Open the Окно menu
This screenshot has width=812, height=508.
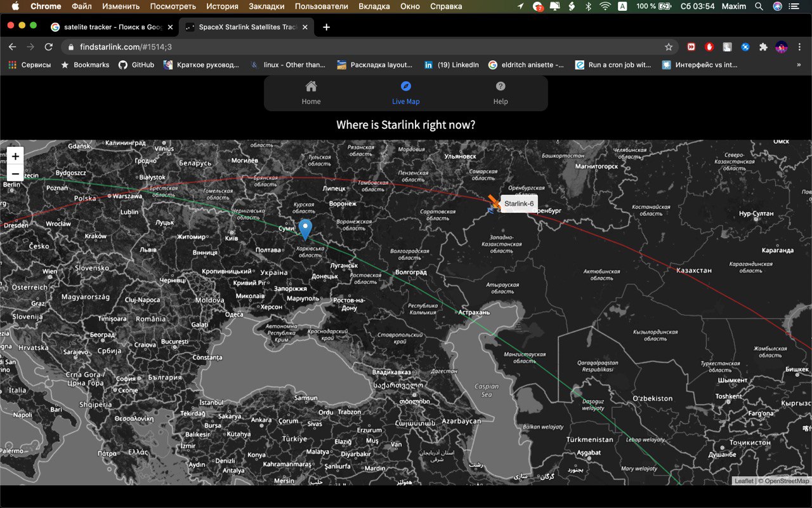tap(410, 6)
